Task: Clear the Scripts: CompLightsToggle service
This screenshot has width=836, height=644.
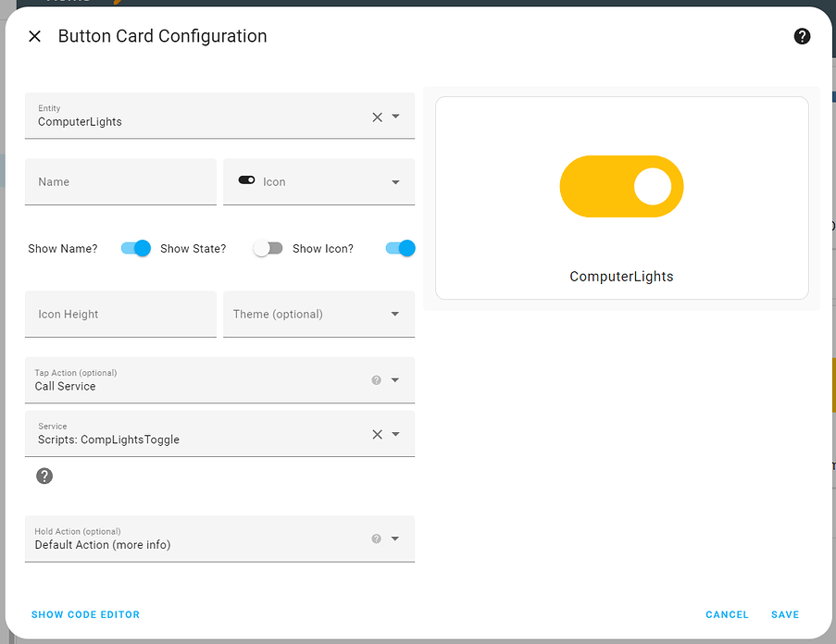Action: (x=377, y=434)
